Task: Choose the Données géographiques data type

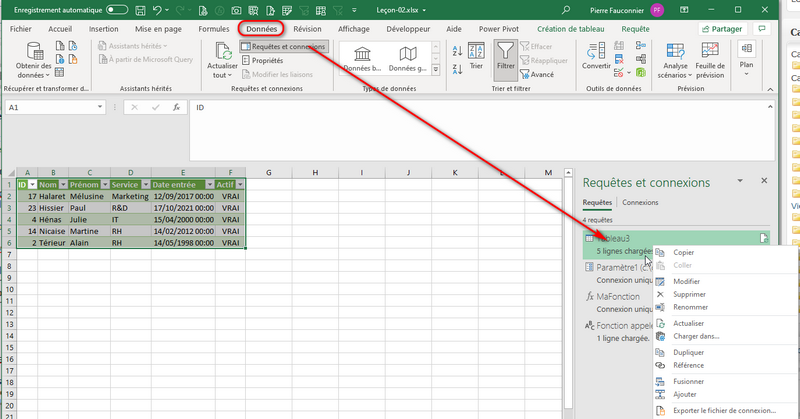Action: coord(408,59)
